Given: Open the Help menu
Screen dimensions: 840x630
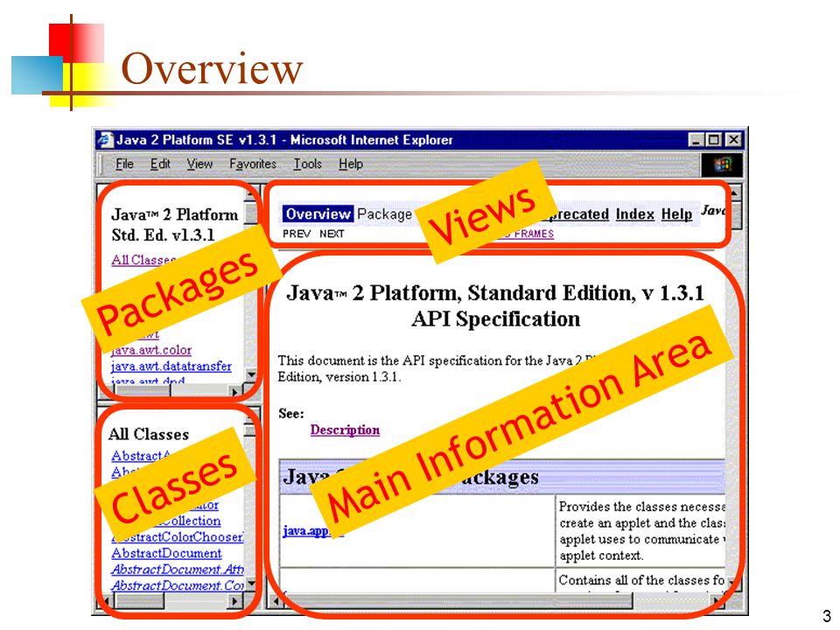Looking at the screenshot, I should click(x=350, y=164).
